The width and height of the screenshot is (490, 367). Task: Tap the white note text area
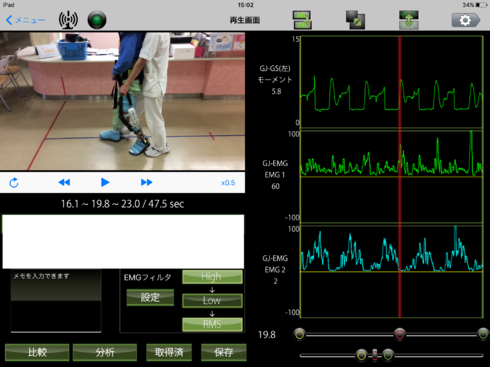point(123,241)
